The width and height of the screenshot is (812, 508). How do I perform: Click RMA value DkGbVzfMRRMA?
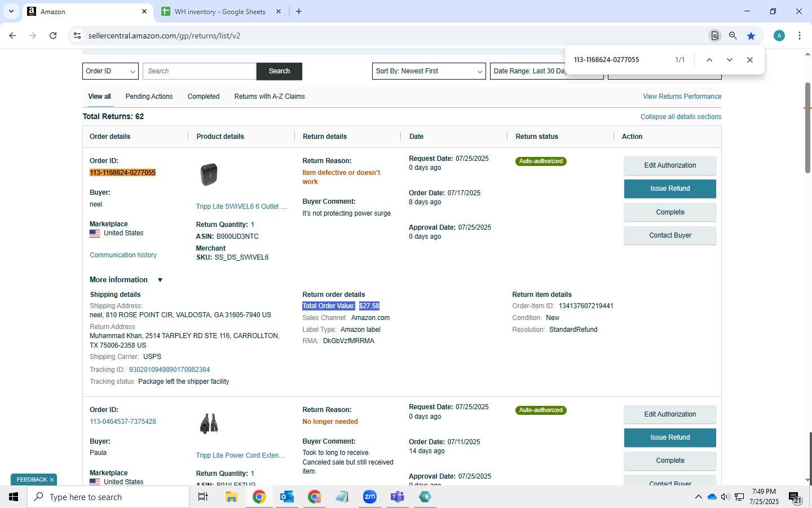(x=348, y=341)
